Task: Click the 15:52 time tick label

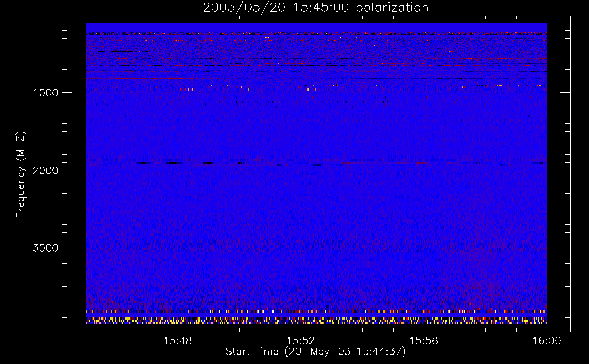Action: pos(301,341)
